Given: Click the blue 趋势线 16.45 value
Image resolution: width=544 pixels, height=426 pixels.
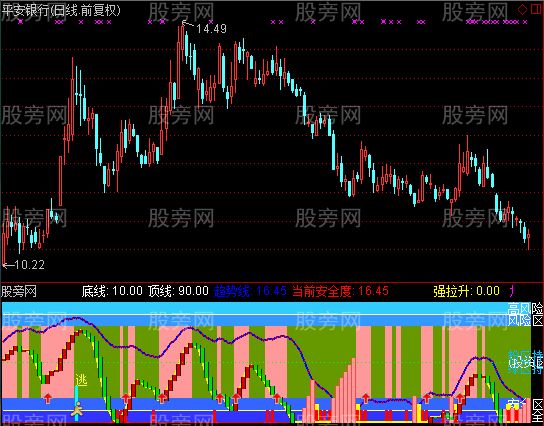Looking at the screenshot, I should pos(250,291).
